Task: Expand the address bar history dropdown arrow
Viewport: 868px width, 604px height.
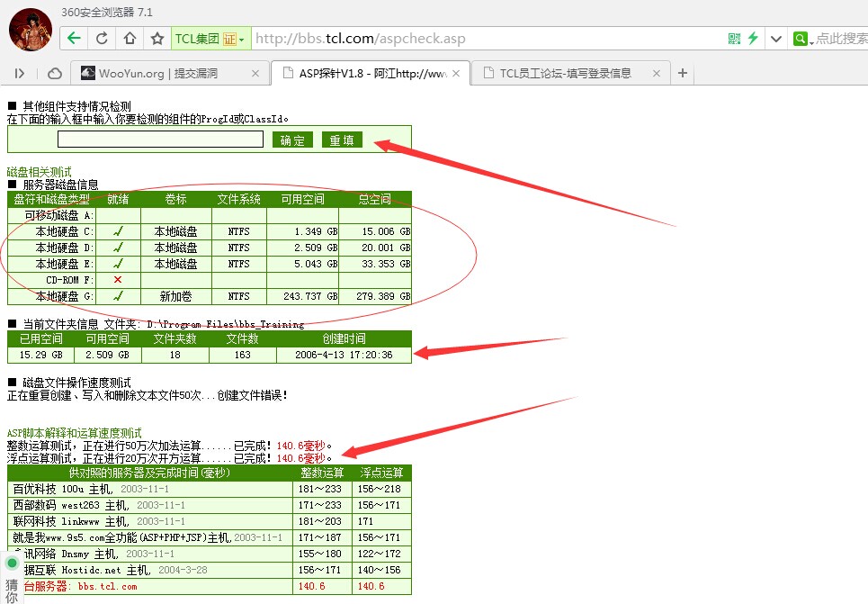Action: tap(776, 39)
